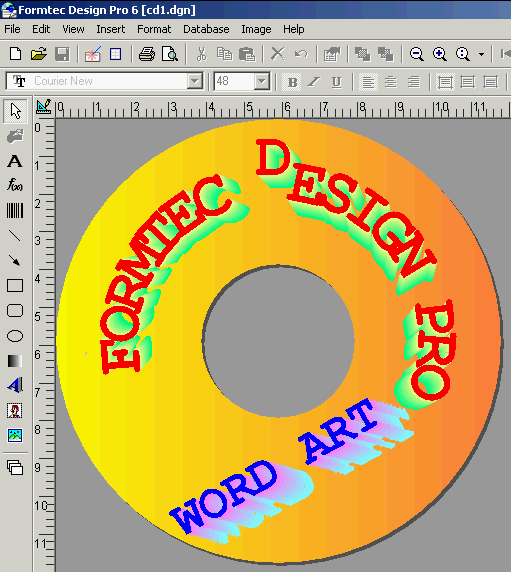Select the Word Art tool
This screenshot has width=511, height=572.
point(15,385)
